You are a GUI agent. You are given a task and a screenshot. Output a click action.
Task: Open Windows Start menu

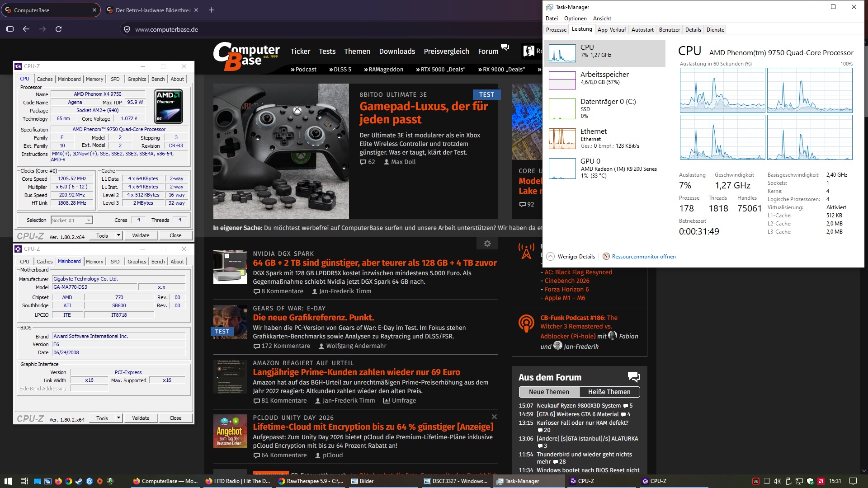click(8, 481)
